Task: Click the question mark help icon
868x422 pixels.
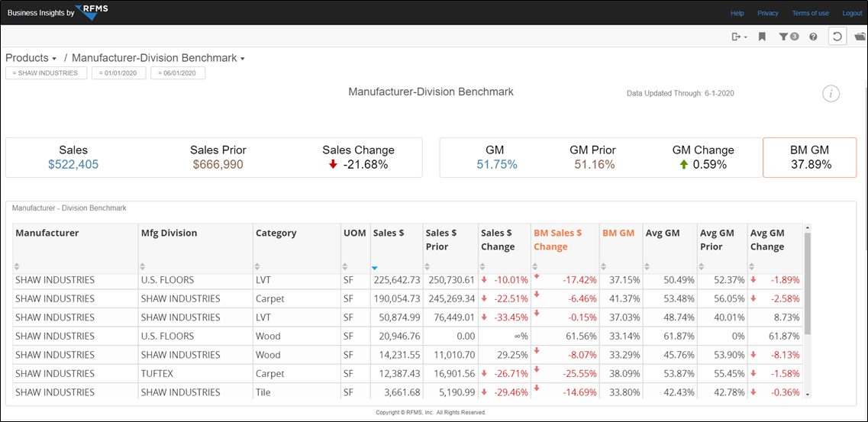Action: (x=813, y=37)
